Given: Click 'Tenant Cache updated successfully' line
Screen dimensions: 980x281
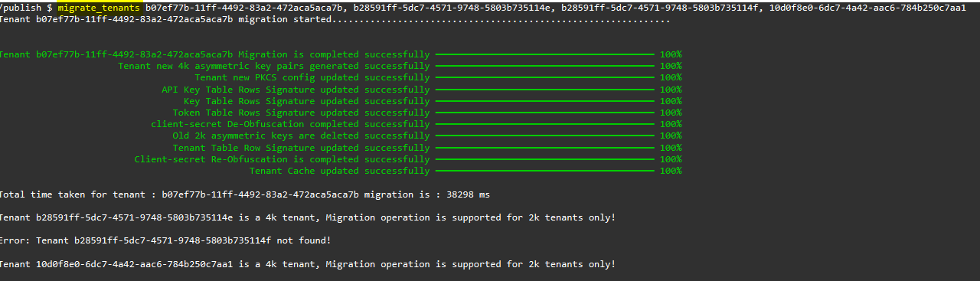Looking at the screenshot, I should (339, 171).
